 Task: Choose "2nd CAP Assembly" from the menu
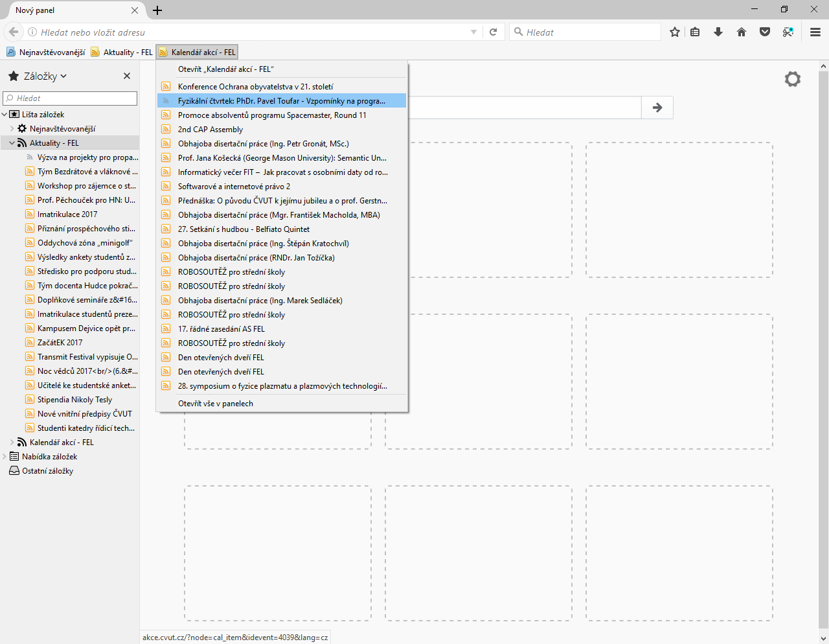(x=210, y=130)
